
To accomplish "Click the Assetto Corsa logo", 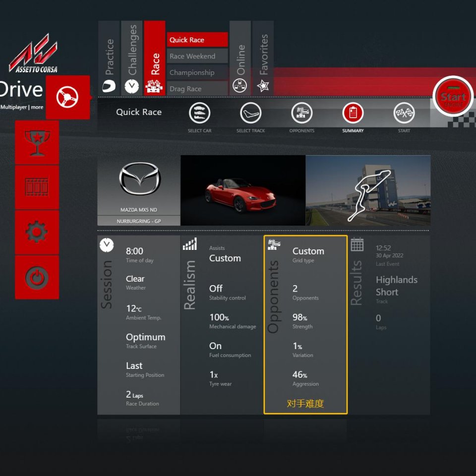I will tap(33, 53).
